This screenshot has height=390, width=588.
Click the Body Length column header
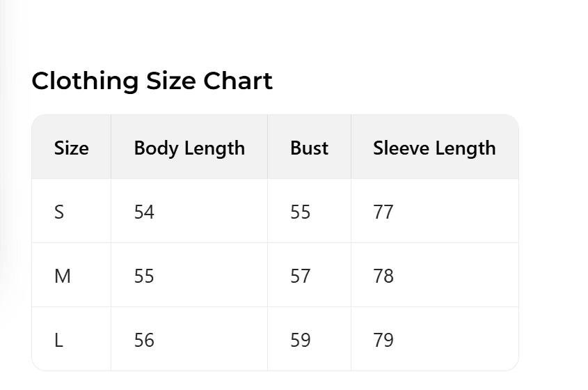pos(189,148)
